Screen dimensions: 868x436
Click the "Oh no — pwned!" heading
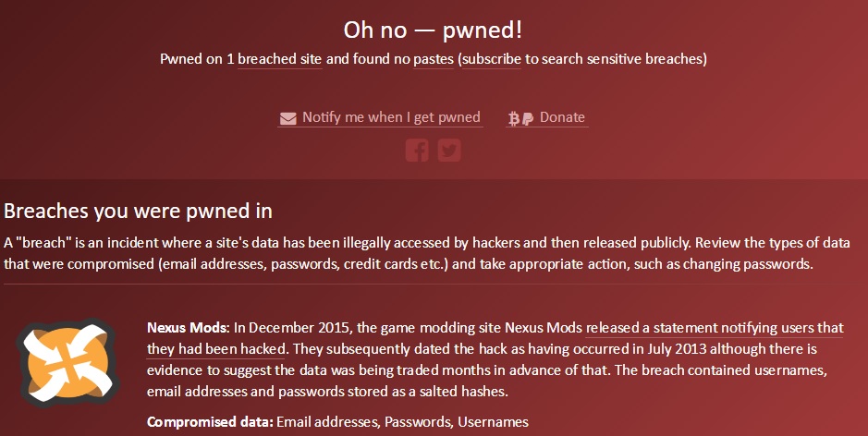(x=434, y=30)
